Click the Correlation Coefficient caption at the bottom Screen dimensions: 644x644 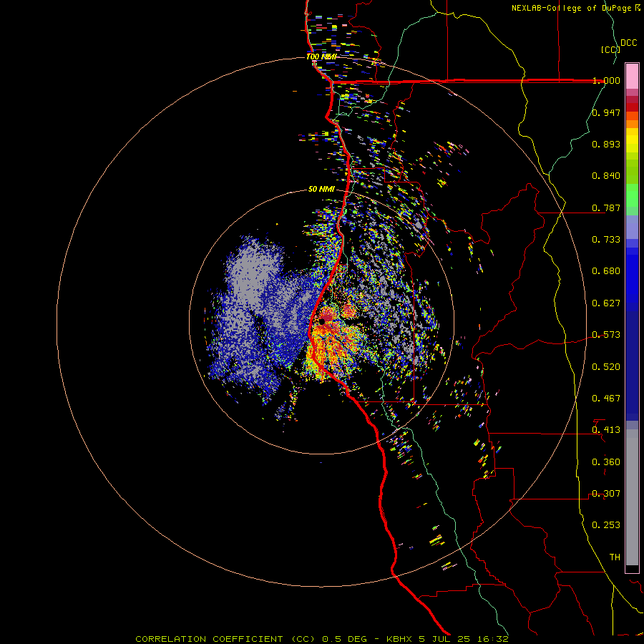[322, 639]
